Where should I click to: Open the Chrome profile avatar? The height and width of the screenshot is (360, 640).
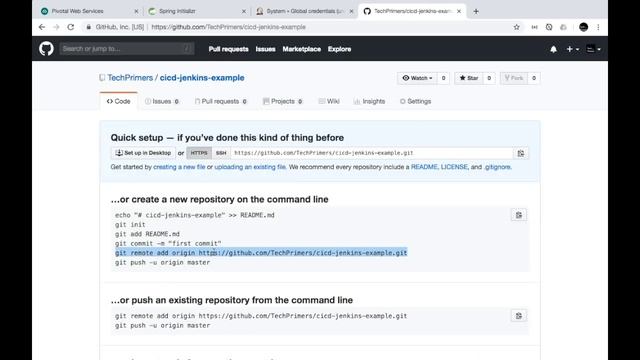(583, 27)
